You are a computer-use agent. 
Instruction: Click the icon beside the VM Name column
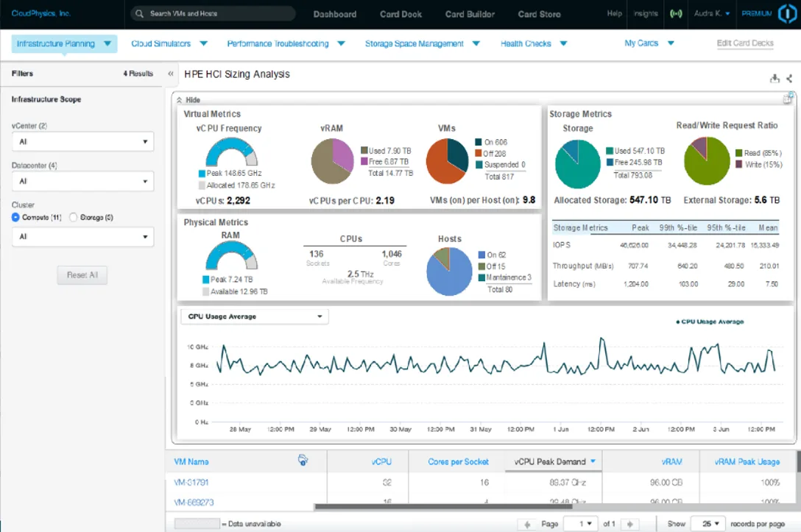point(303,460)
